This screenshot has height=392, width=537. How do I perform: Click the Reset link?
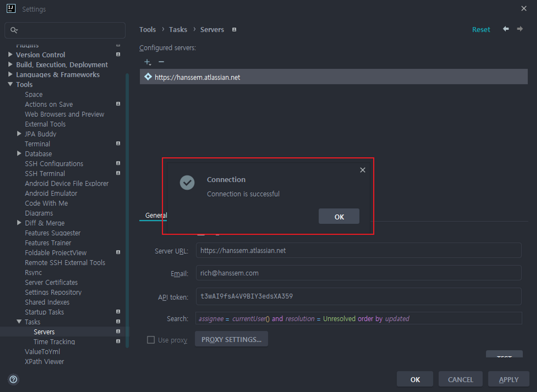[481, 29]
